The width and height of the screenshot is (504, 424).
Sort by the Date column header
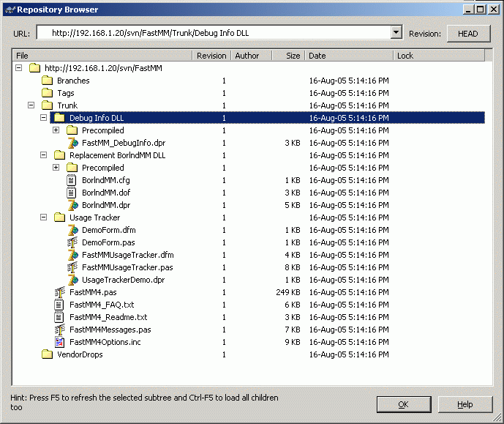(349, 56)
